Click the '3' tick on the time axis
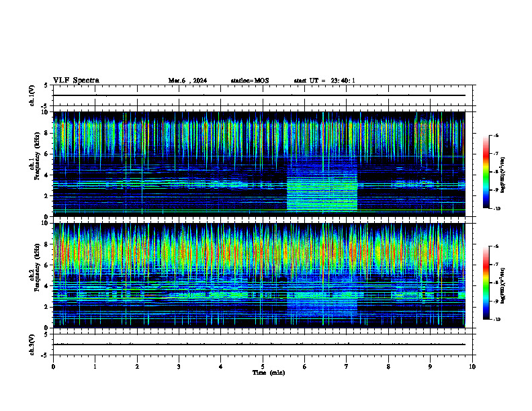 click(x=179, y=367)
